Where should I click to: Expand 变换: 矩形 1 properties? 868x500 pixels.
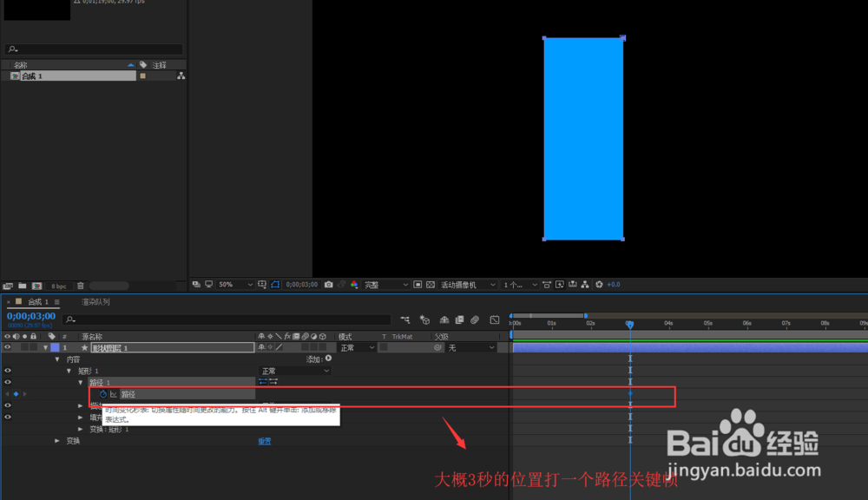80,429
